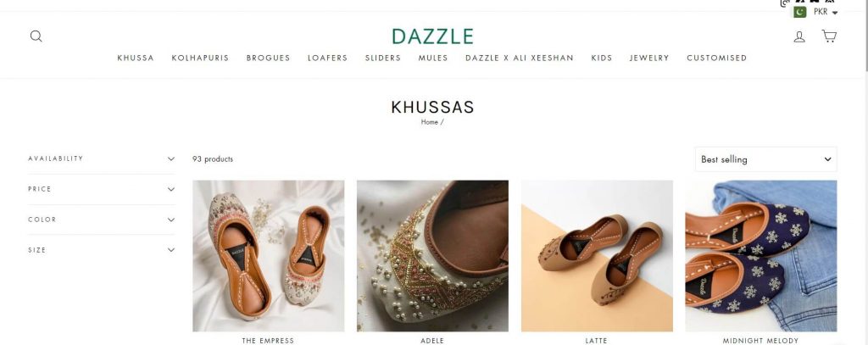Open the search magnifier icon

pyautogui.click(x=36, y=36)
